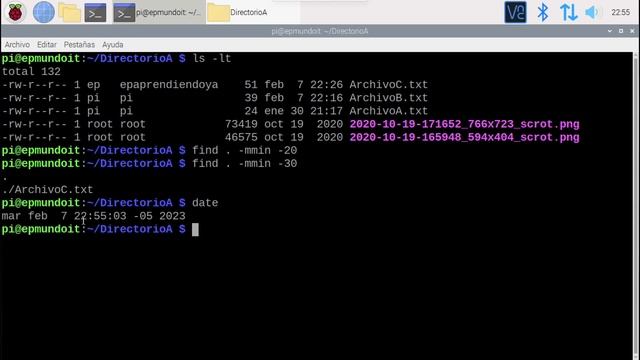Click the date output line 'mar feb 7'
640x360 pixels.
[93, 216]
